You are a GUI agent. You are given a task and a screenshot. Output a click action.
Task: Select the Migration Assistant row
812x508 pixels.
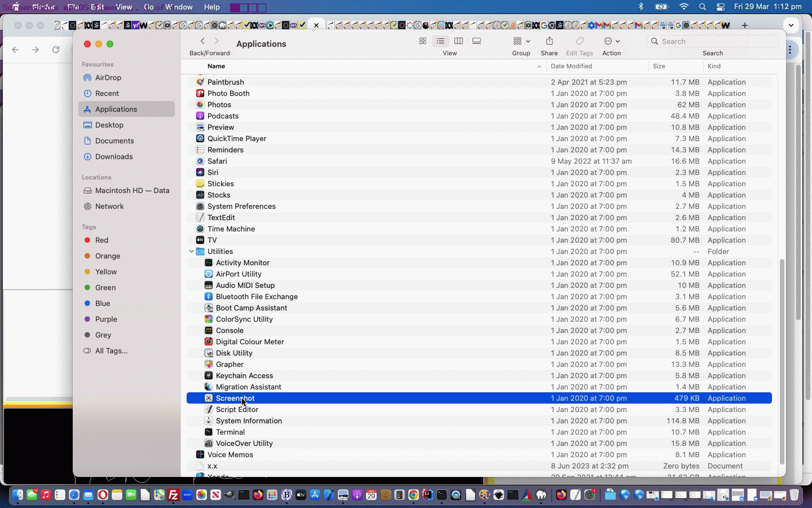479,387
